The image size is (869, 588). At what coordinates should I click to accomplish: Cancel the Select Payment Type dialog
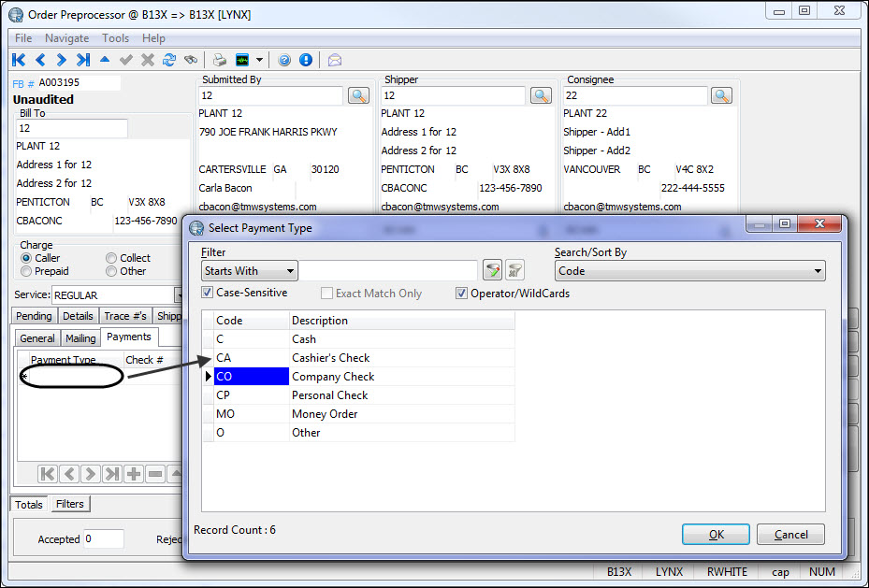pyautogui.click(x=790, y=534)
